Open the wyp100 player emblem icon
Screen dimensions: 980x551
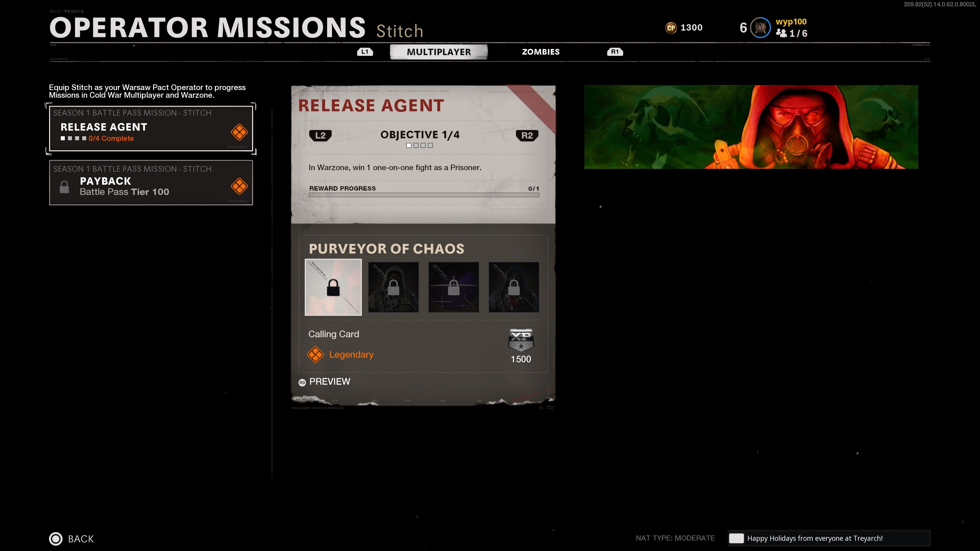coord(760,28)
